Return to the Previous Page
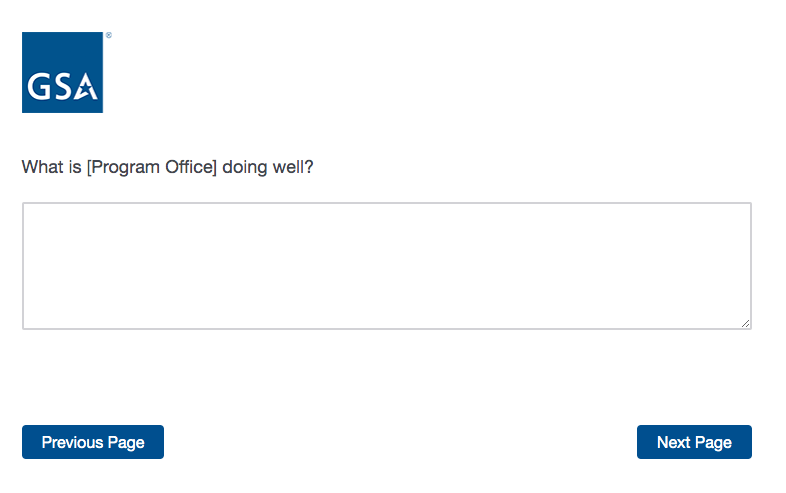The image size is (786, 493). [x=93, y=442]
